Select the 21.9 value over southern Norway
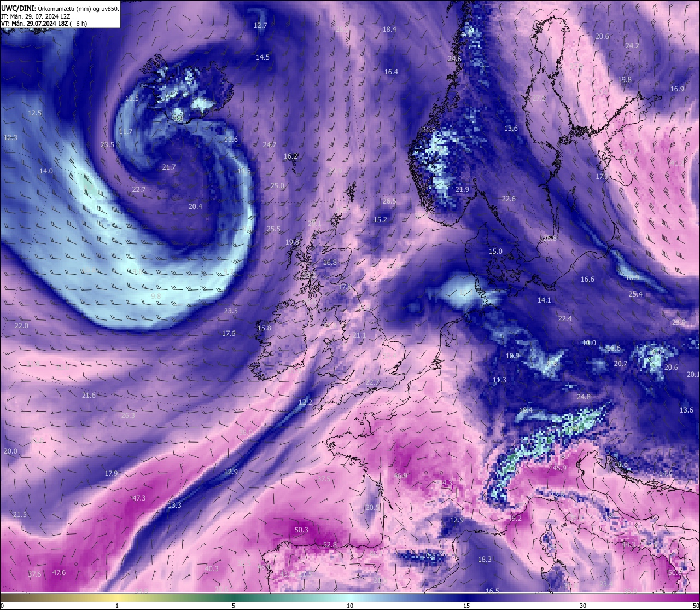Viewport: 700px width, 610px height. coord(462,189)
